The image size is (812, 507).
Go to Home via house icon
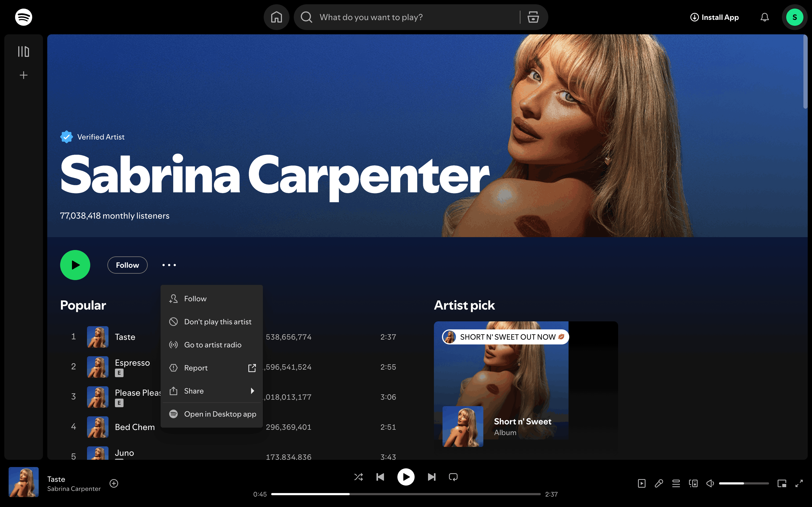click(x=276, y=17)
